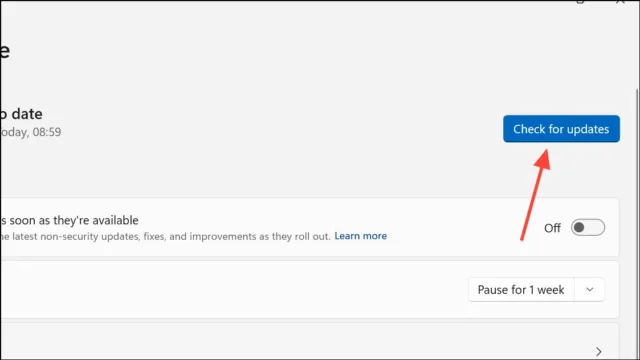Image resolution: width=640 pixels, height=360 pixels.
Task: Click the maximize window icon
Action: 580,2
